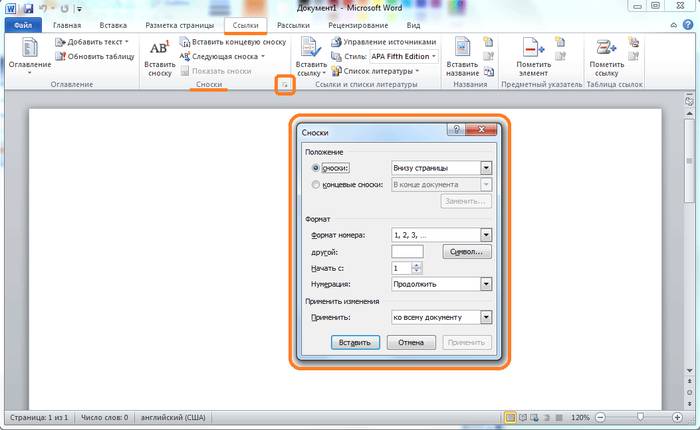This screenshot has height=430, width=700.
Task: Open the Нумерация dropdown list
Action: (486, 284)
